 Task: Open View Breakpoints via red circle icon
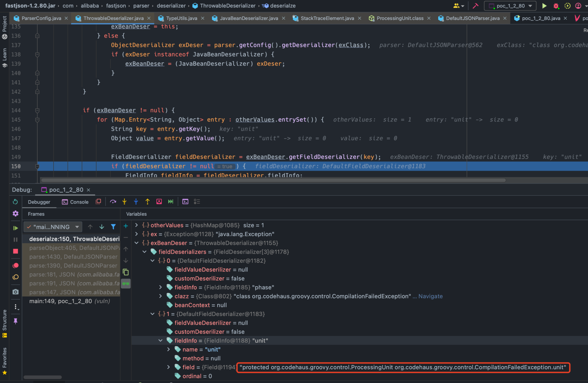[16, 265]
